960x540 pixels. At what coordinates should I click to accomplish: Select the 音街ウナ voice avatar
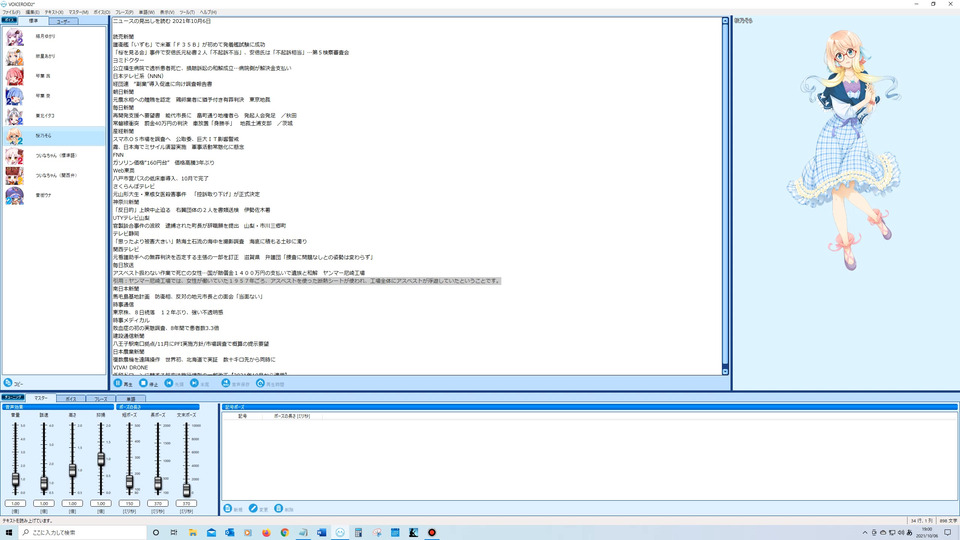coord(14,195)
